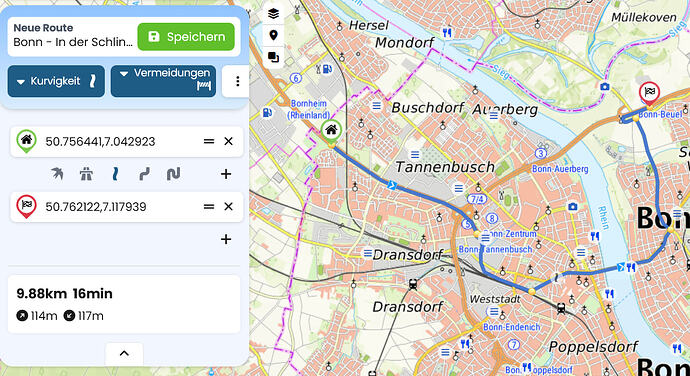Screen dimensions: 690x376
Task: Click the camera icon near Bonn-Auerberg
Action: coord(573,206)
